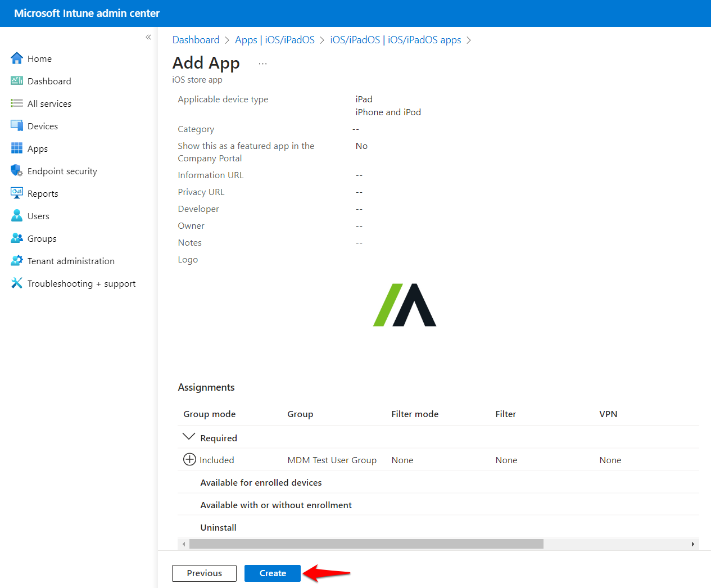Click the featured app 'No' value

(x=361, y=146)
